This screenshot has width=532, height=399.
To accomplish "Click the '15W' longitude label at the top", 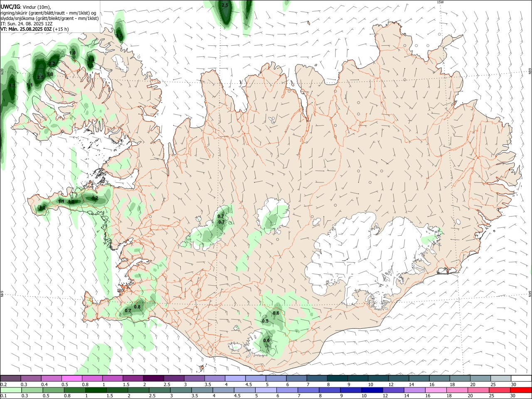I will coord(440,2).
